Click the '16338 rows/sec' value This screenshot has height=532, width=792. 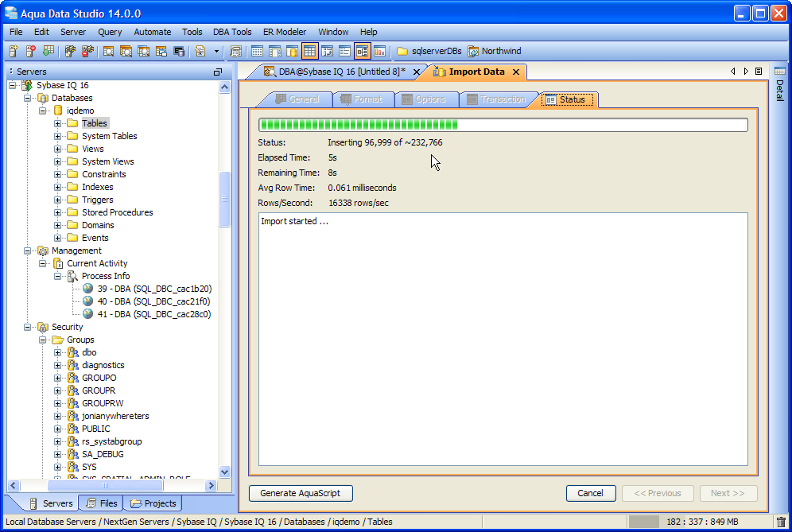(x=359, y=203)
